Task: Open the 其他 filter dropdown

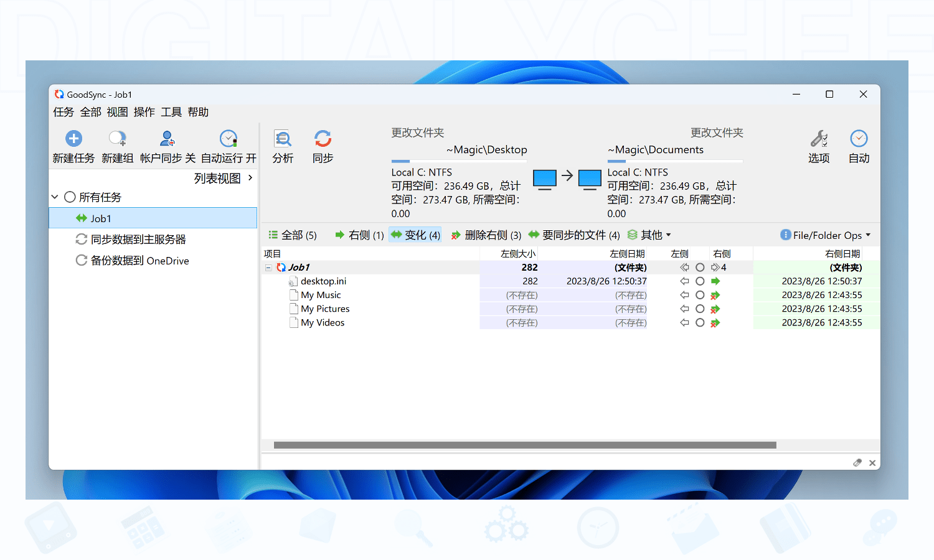Action: coord(651,235)
